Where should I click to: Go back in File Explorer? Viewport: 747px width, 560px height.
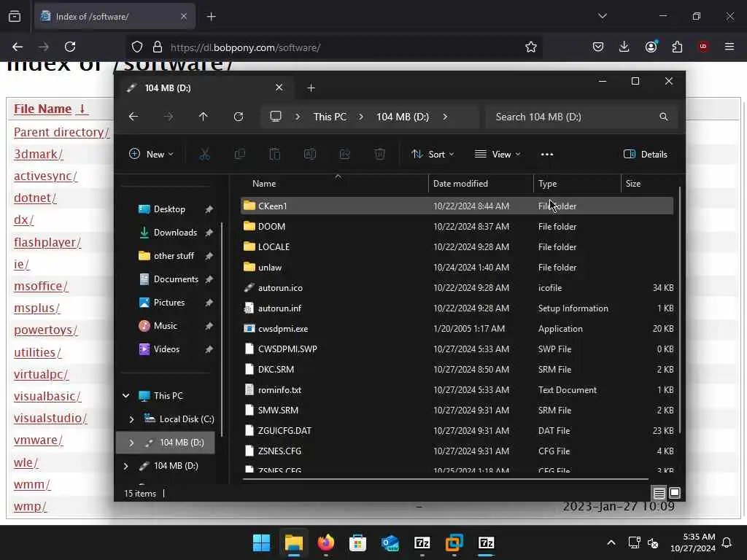(133, 117)
